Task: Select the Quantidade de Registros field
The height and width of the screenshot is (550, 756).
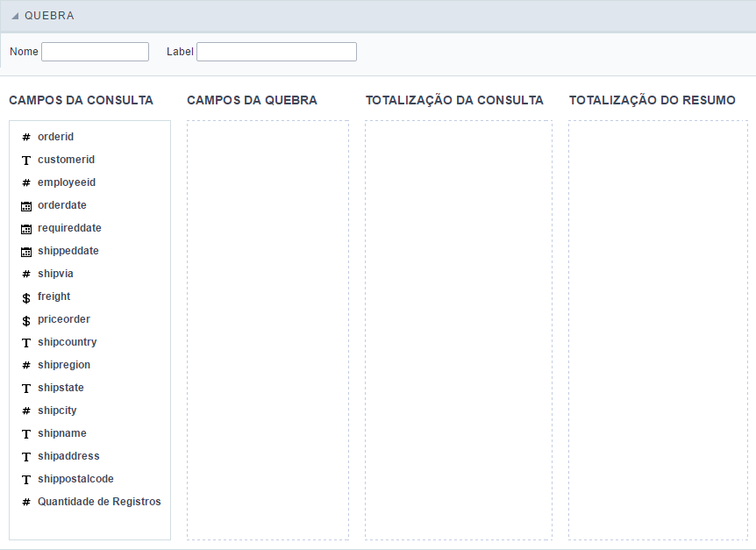Action: 99,502
